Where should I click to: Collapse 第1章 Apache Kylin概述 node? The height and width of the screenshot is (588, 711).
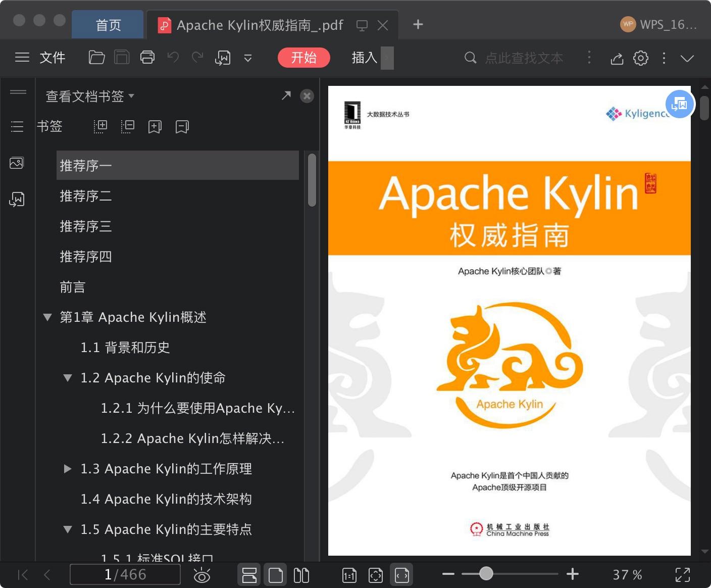[x=47, y=317]
